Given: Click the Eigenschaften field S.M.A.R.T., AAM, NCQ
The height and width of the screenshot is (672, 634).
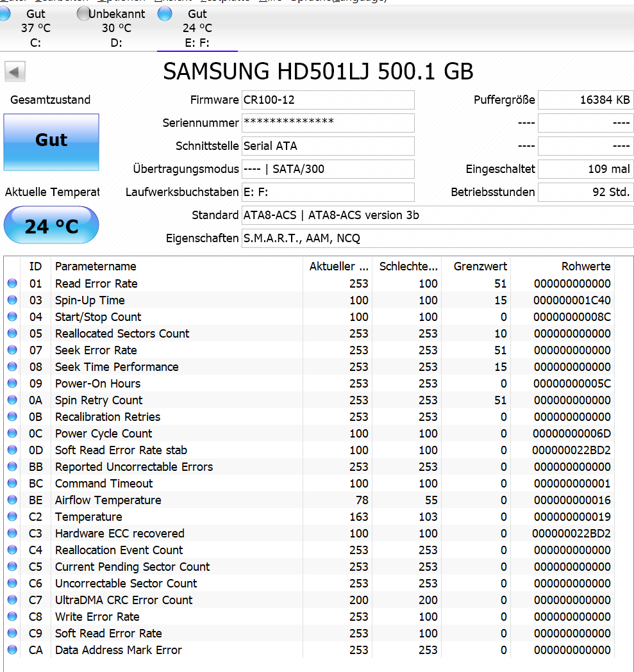Looking at the screenshot, I should tap(438, 238).
